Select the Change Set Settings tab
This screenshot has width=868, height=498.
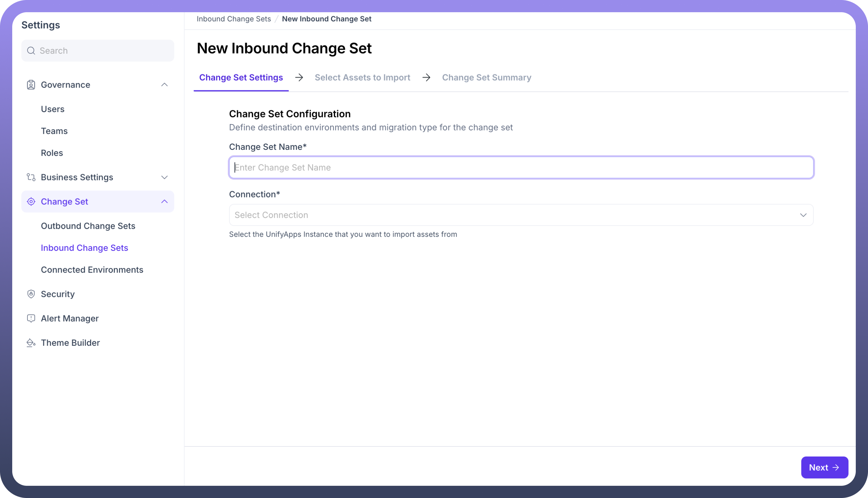point(241,78)
